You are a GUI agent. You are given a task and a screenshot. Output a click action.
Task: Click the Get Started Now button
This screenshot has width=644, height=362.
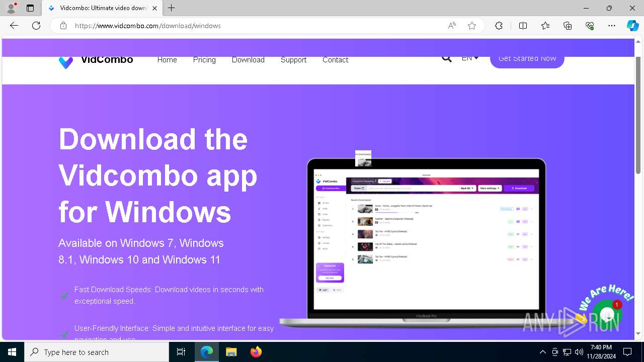coord(527,60)
